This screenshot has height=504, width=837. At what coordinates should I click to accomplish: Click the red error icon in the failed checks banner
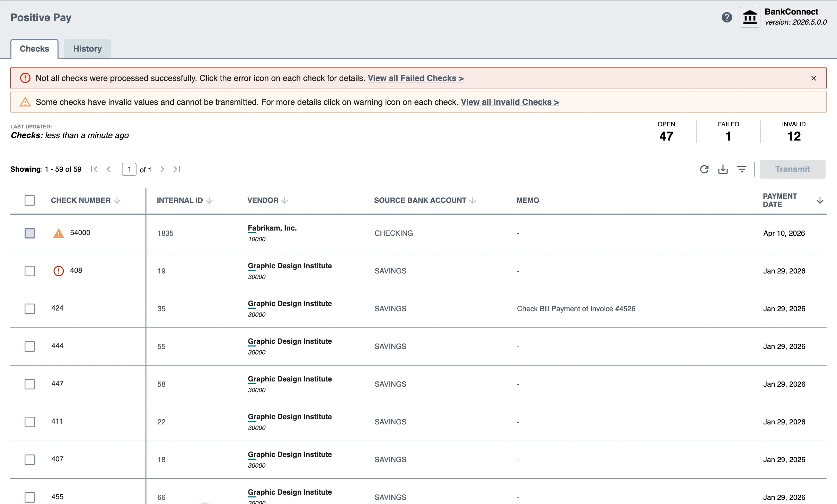(25, 78)
